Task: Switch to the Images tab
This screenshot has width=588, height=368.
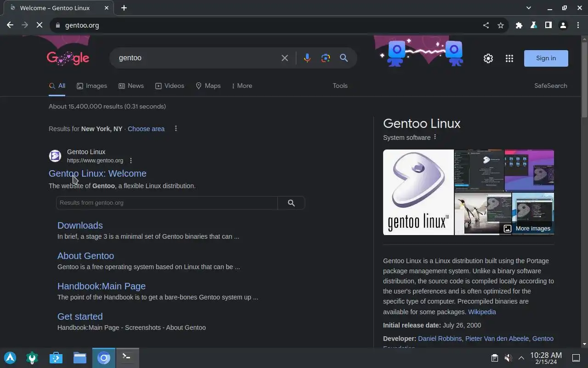Action: 92,86
